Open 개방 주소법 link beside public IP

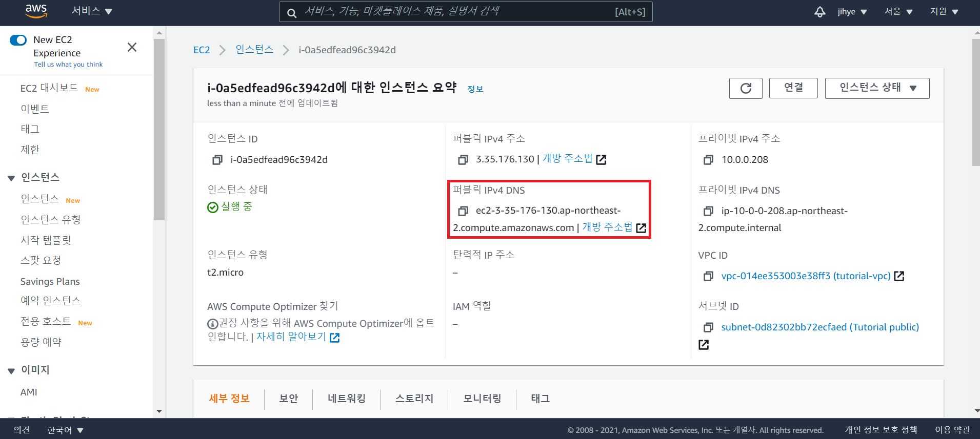click(x=567, y=159)
